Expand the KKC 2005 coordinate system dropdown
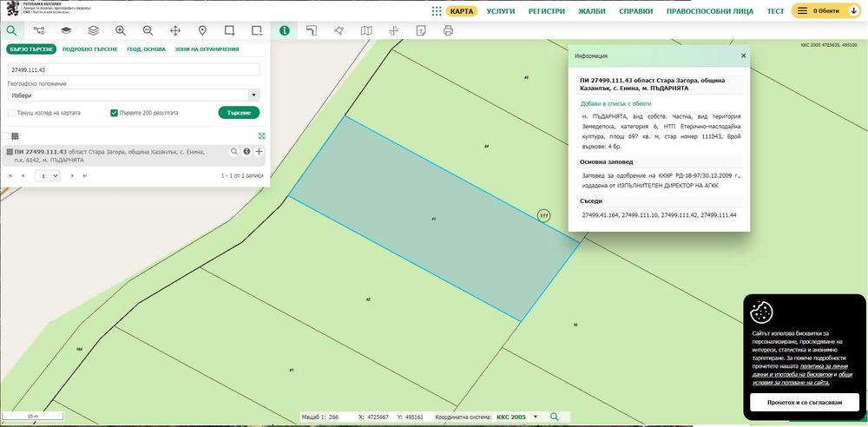The height and width of the screenshot is (427, 868). tap(536, 417)
